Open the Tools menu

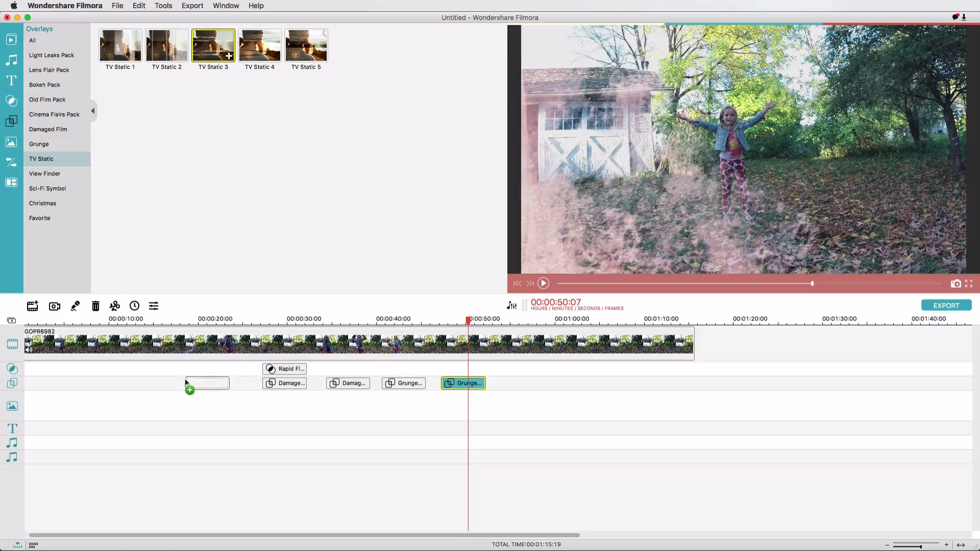coord(163,6)
